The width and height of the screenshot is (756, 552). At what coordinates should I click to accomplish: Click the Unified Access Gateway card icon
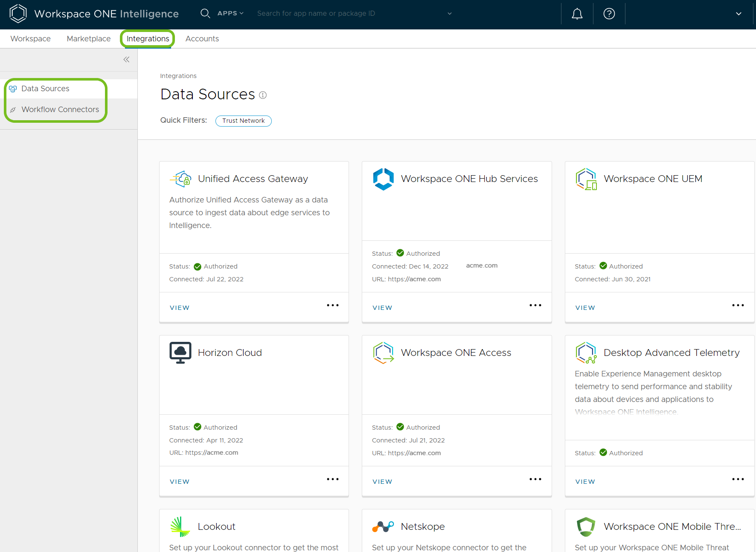tap(180, 179)
